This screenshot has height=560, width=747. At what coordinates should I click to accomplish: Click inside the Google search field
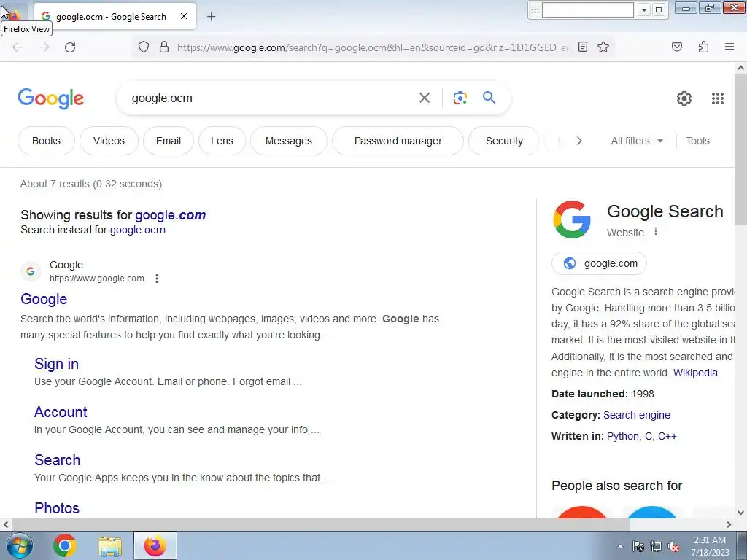pyautogui.click(x=271, y=98)
